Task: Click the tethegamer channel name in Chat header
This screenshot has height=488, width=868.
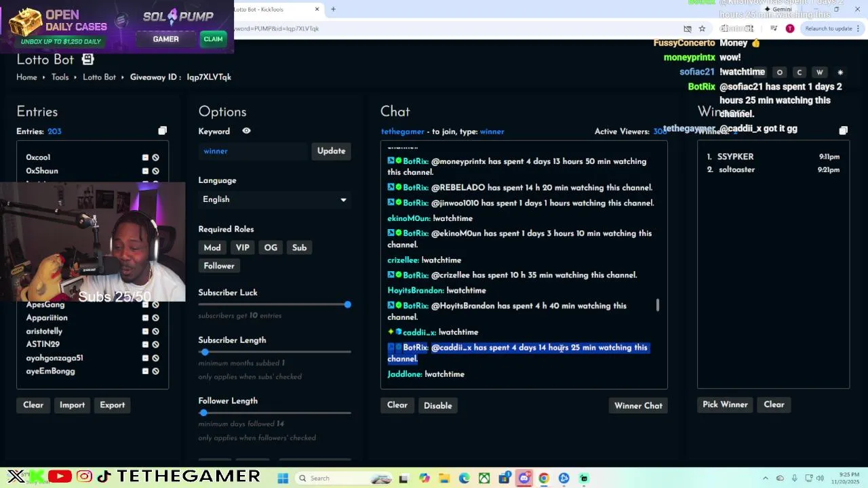Action: [x=403, y=131]
